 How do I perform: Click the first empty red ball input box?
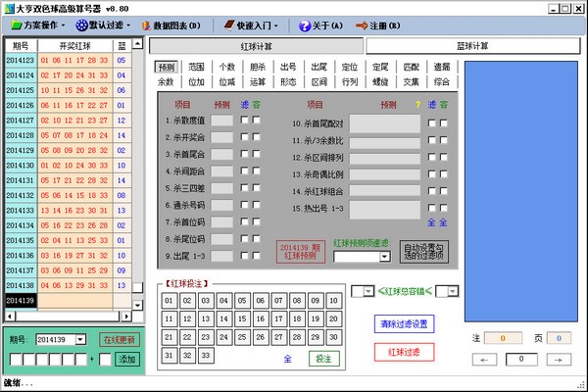(16, 359)
